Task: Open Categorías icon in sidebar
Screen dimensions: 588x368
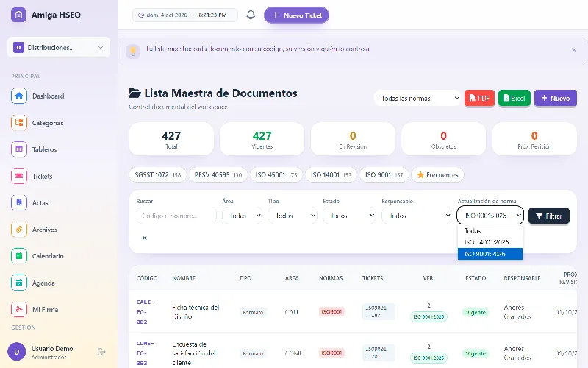Action: point(19,123)
